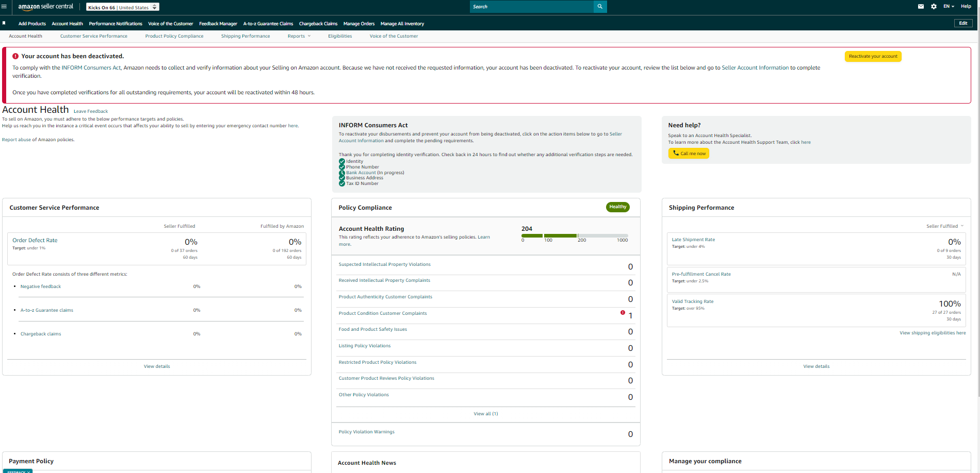
Task: Click the red alert icon beside Product Condition complaints
Action: [623, 313]
